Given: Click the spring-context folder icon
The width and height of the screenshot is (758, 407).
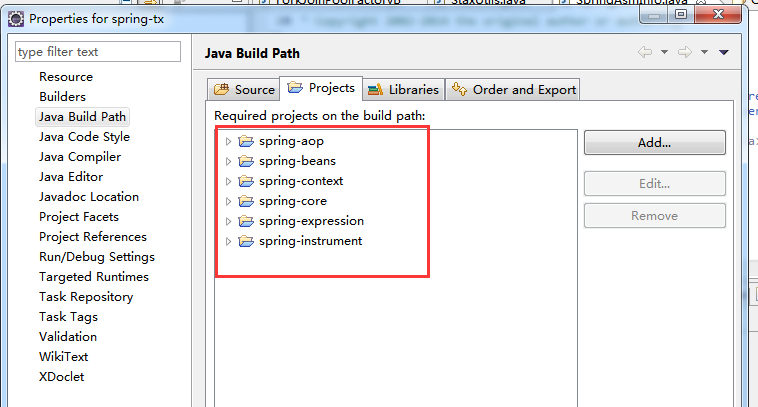Looking at the screenshot, I should (246, 181).
